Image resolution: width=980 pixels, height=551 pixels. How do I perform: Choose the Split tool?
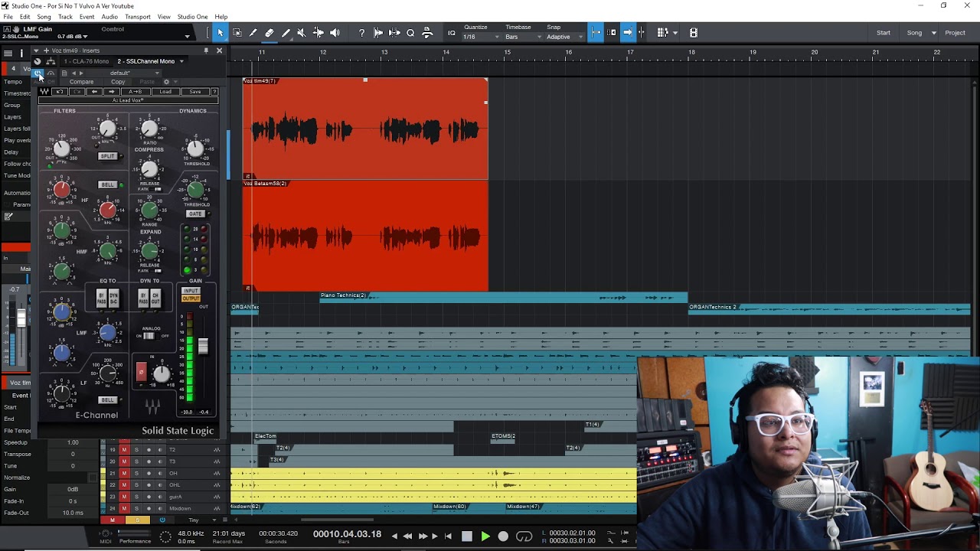(253, 33)
